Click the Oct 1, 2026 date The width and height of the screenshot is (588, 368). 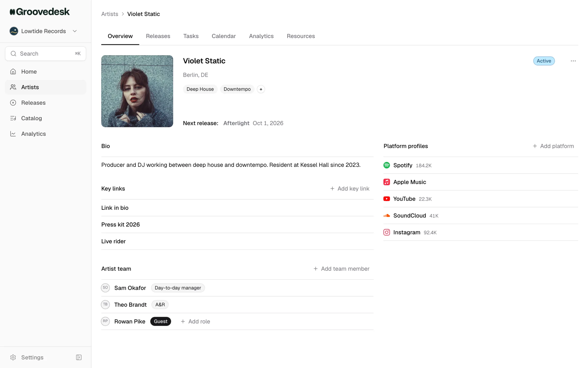(x=268, y=123)
